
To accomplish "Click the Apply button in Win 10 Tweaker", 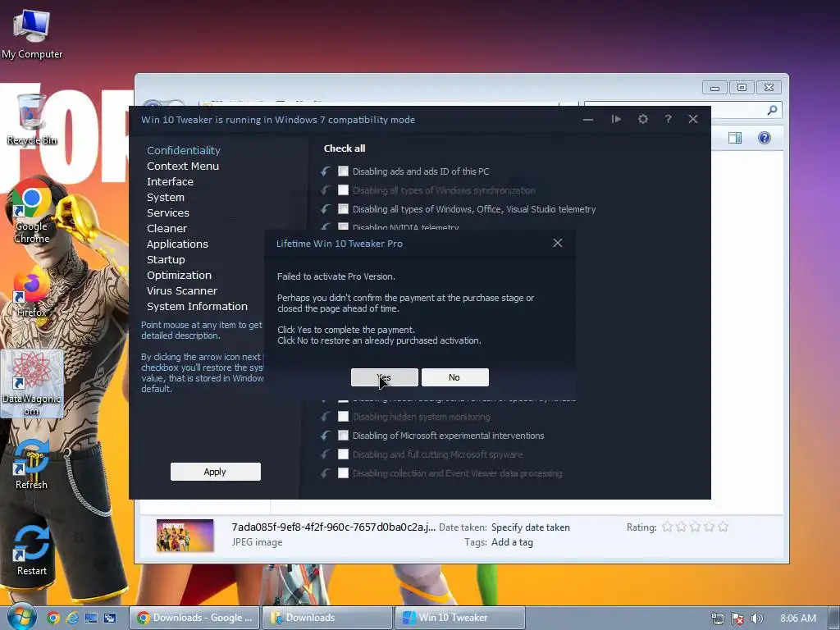I will [216, 472].
